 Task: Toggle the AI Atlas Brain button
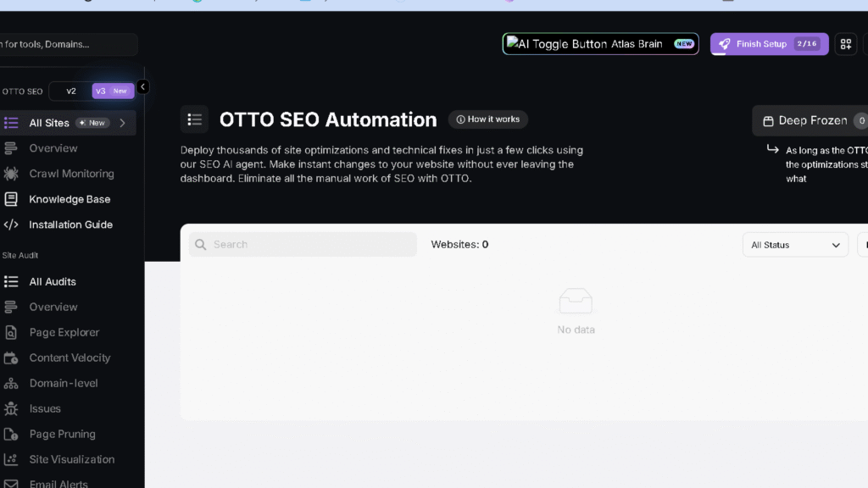tap(599, 43)
